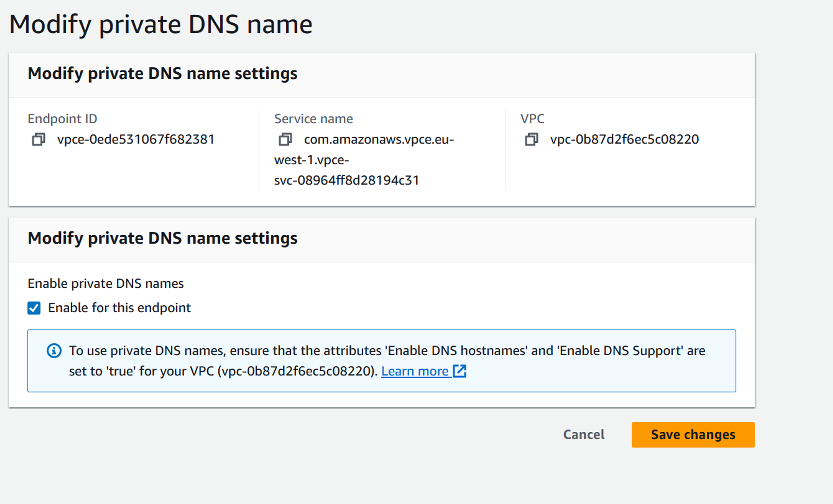Click the com.amazonaws.vpce.eu-west-1 service name text

click(364, 160)
